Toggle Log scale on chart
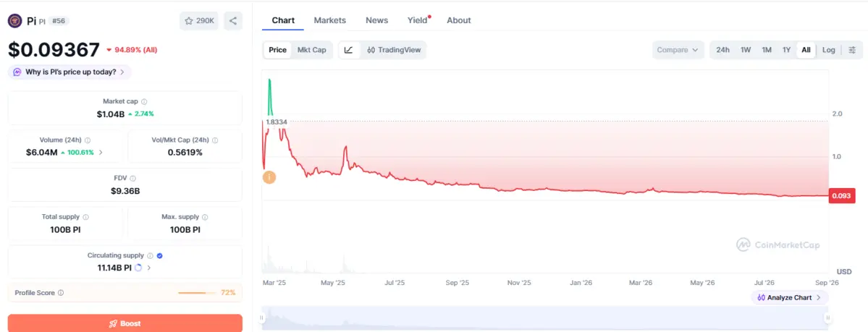 (829, 50)
